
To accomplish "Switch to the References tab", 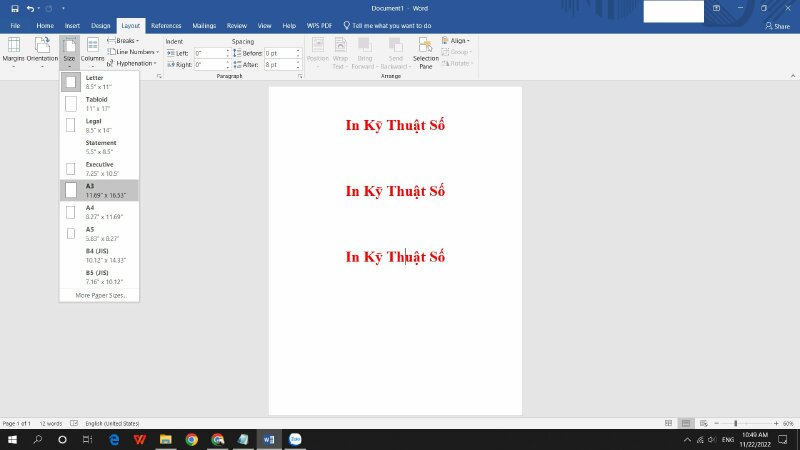I will point(166,24).
